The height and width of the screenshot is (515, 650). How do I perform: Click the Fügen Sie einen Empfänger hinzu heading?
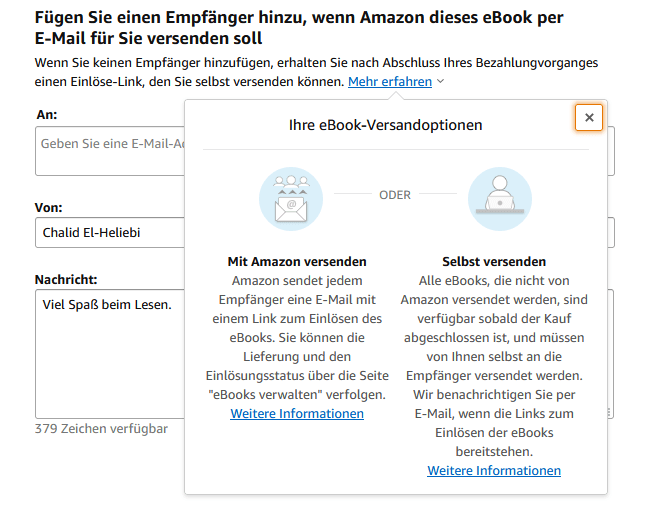click(299, 28)
